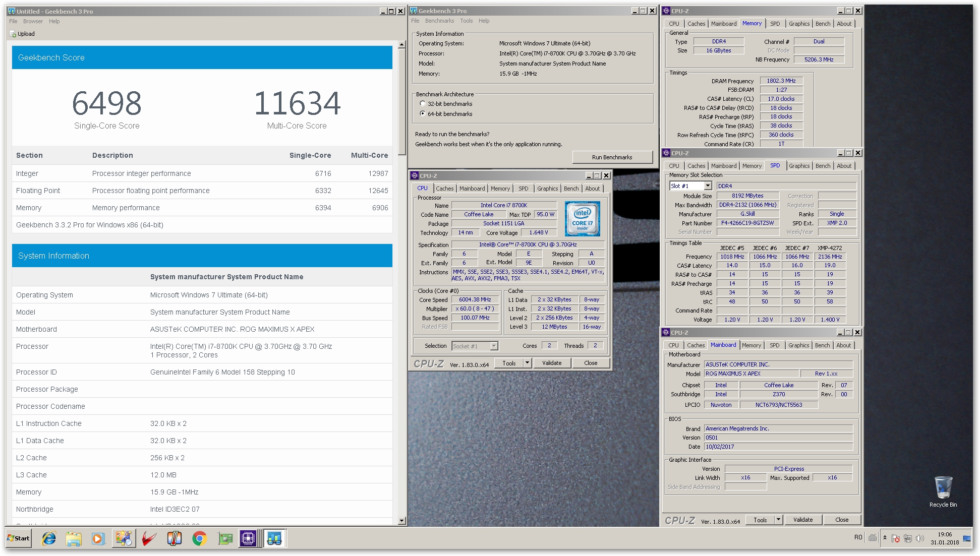Select 32-bit benchmarks option

pos(422,104)
